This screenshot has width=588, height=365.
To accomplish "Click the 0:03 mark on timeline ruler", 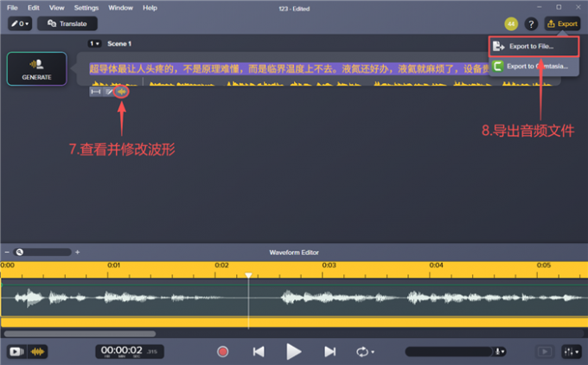I will 329,266.
